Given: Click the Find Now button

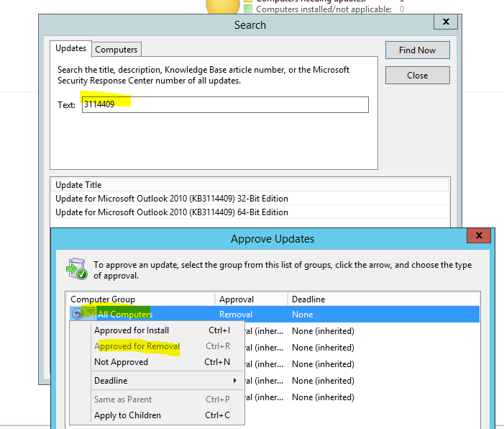Looking at the screenshot, I should coord(417,50).
